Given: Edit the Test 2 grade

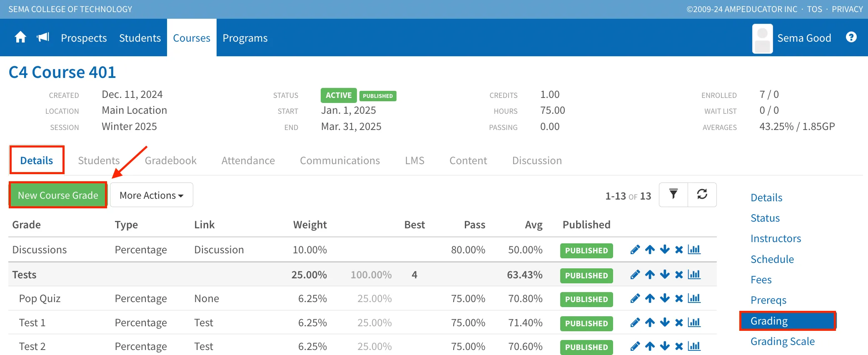Looking at the screenshot, I should [635, 346].
